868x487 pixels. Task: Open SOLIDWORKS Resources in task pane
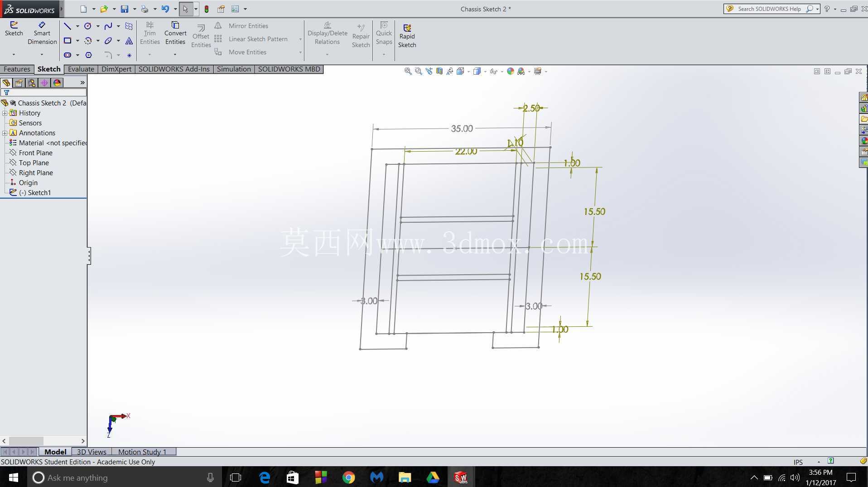pyautogui.click(x=864, y=98)
